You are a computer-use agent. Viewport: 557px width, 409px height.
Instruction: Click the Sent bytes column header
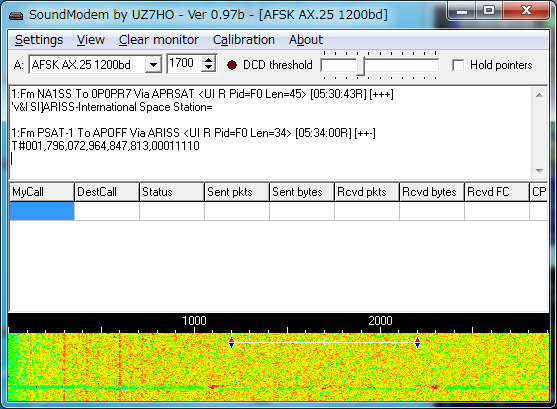pyautogui.click(x=302, y=192)
